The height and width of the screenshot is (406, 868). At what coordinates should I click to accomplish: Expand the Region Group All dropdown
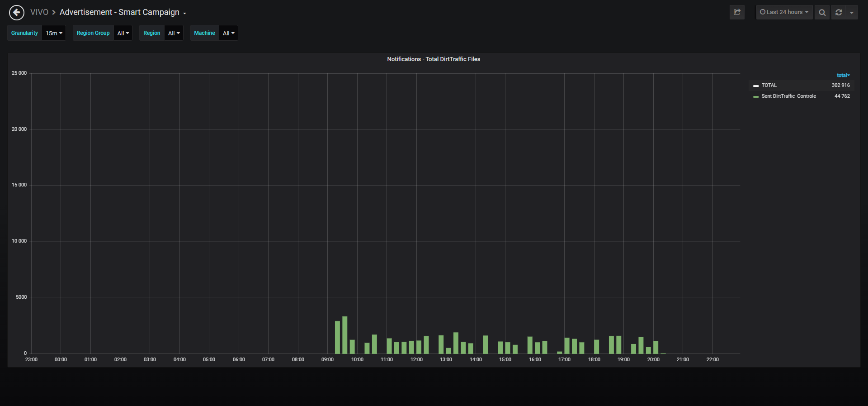[x=123, y=33]
